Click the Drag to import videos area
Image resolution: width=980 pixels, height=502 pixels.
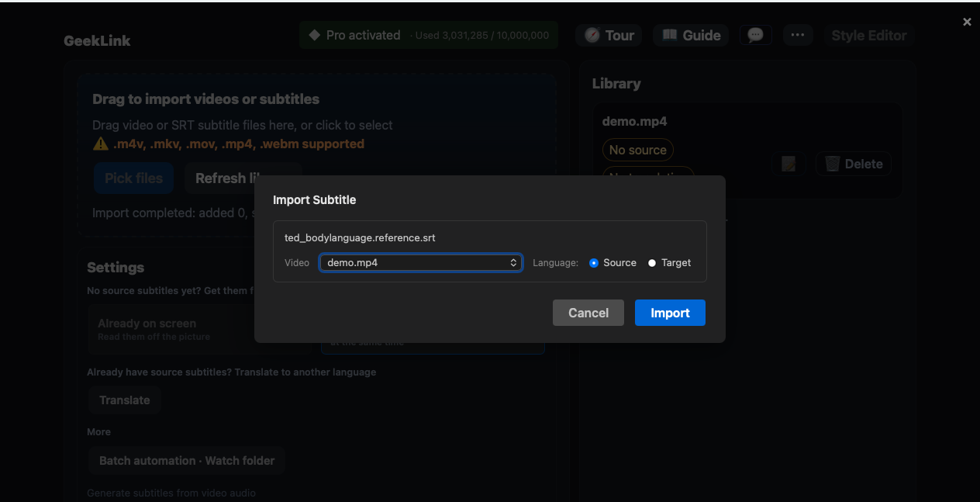click(316, 155)
